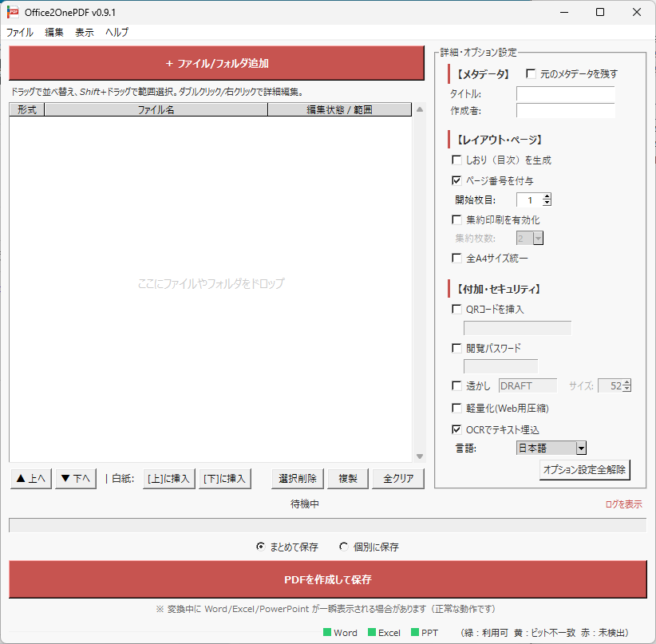Image resolution: width=656 pixels, height=644 pixels.
Task: Click the green Excel status indicator
Action: [x=371, y=633]
